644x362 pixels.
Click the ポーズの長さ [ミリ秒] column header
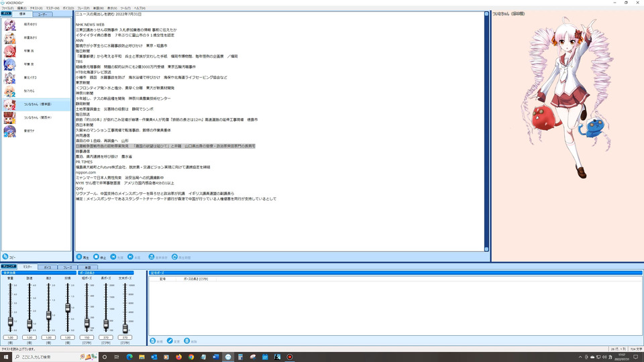[x=196, y=279]
